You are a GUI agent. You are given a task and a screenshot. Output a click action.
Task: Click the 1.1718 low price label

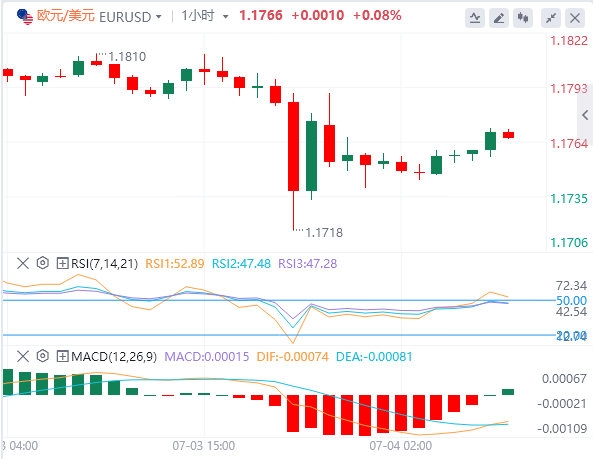pyautogui.click(x=324, y=233)
